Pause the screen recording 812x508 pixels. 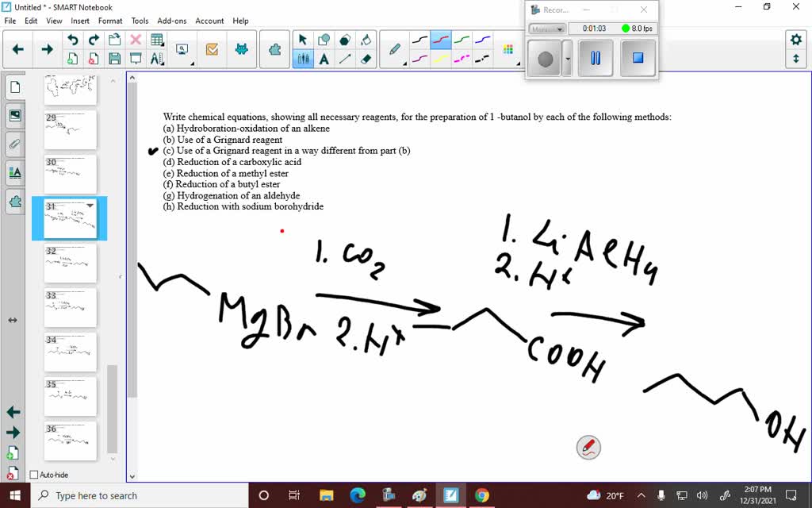[x=596, y=58]
